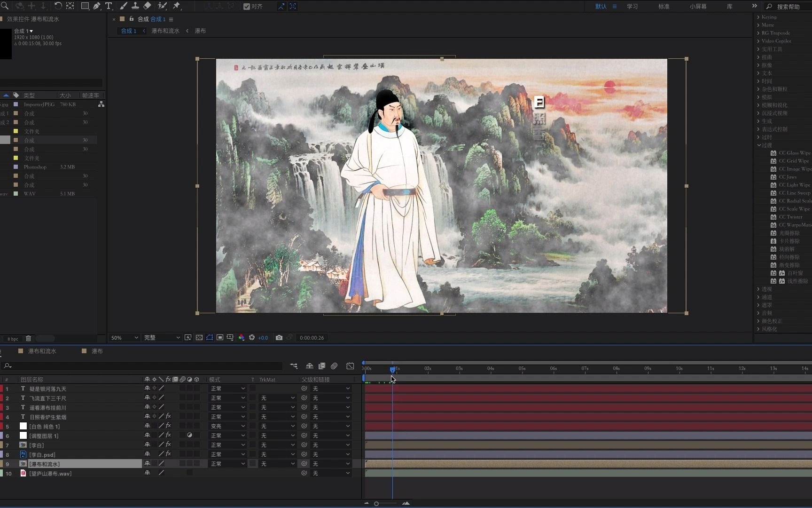
Task: Open the 50% magnification dropdown
Action: pos(124,338)
